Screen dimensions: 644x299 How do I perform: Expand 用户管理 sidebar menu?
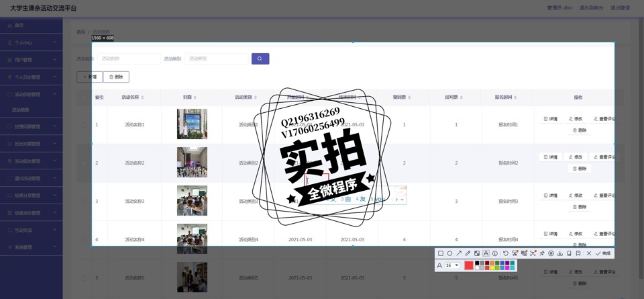tap(32, 60)
